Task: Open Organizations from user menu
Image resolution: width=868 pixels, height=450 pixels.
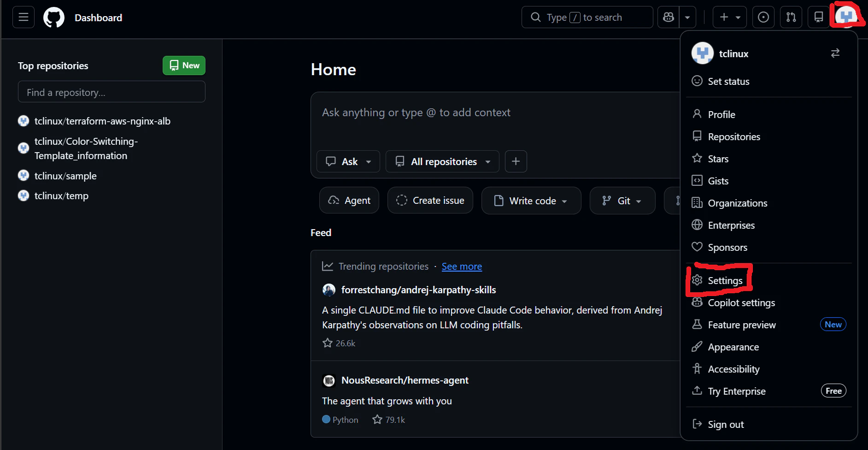Action: (768, 203)
